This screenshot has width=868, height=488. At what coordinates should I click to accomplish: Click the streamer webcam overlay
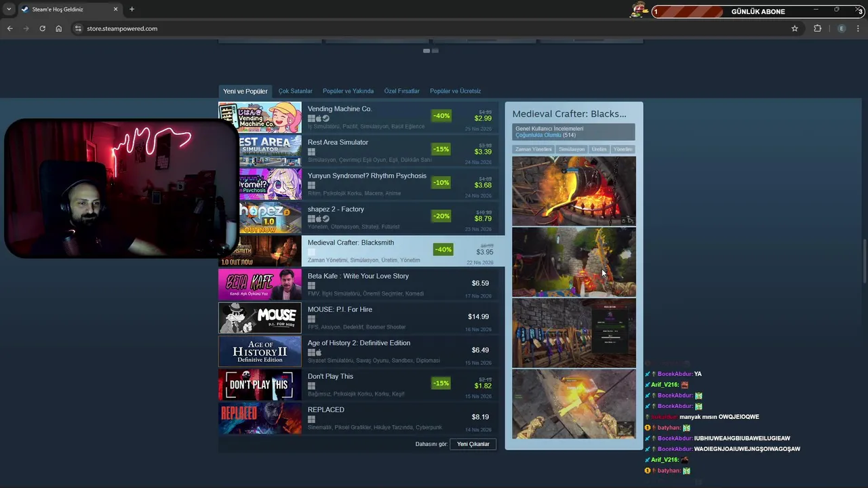121,188
